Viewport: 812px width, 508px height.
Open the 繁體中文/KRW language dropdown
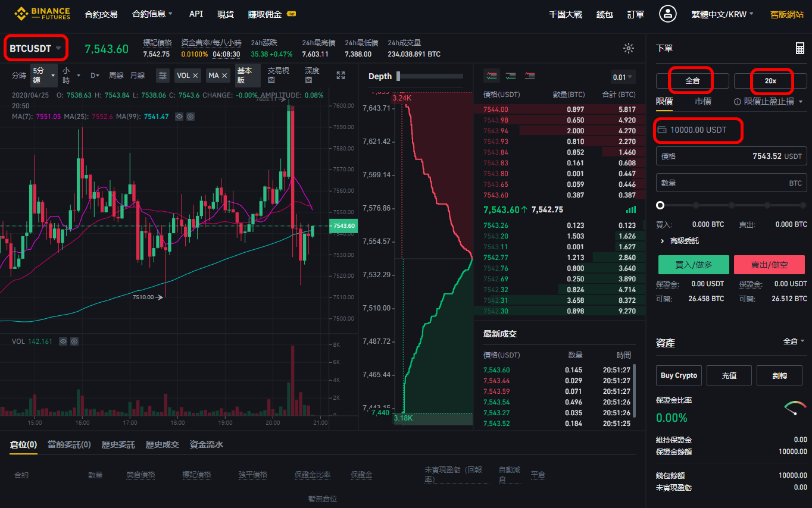click(x=722, y=14)
